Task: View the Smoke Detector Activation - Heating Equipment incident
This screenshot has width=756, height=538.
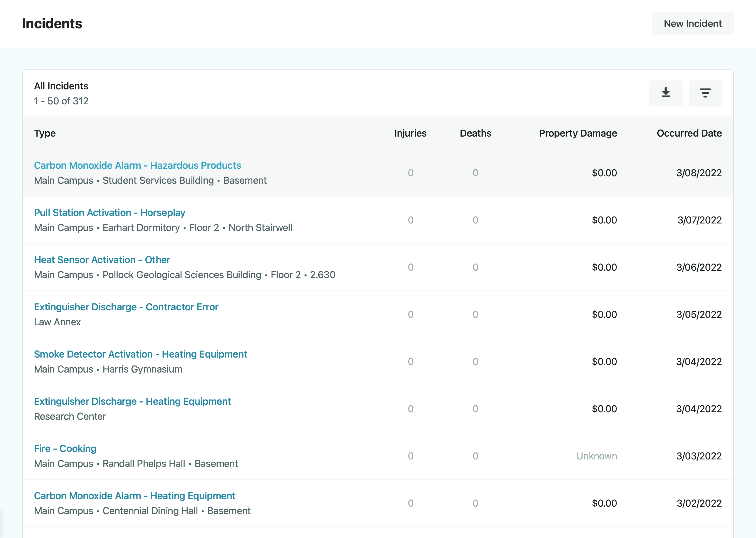Action: [x=140, y=354]
